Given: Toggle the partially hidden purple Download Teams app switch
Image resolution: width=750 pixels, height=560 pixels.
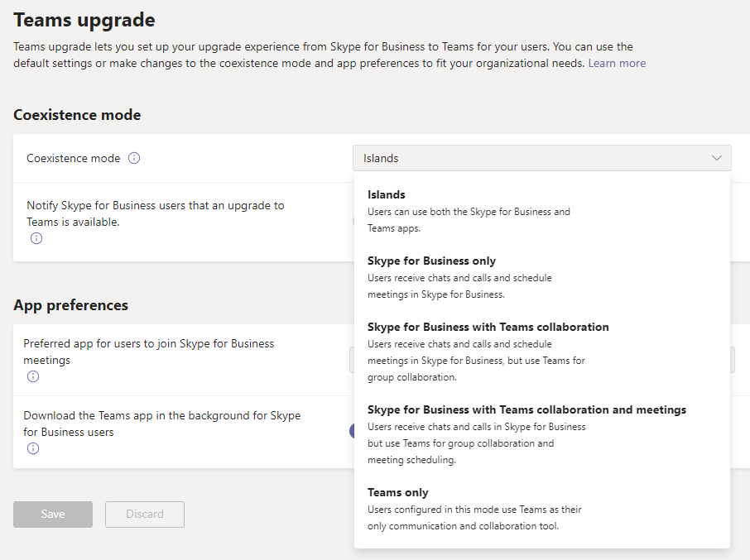Looking at the screenshot, I should click(x=352, y=431).
